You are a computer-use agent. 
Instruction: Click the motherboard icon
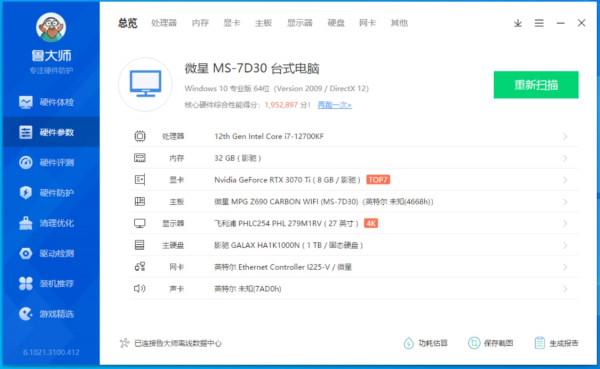tap(140, 201)
